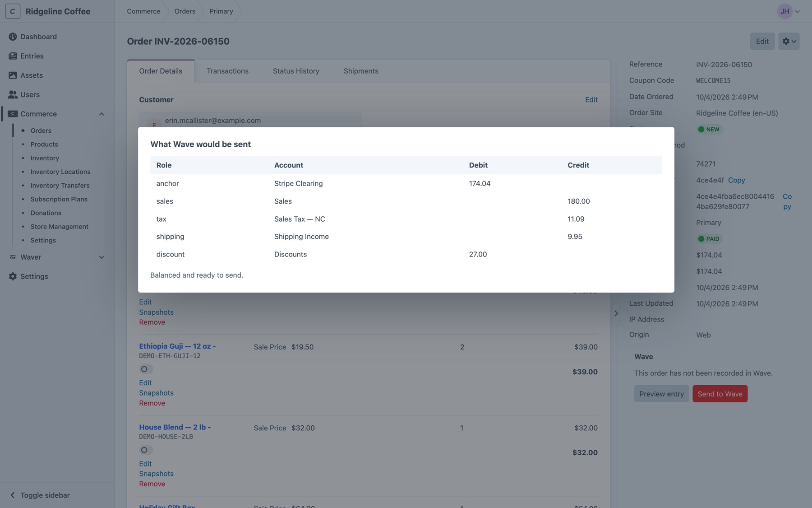
Task: Click the Entries sidebar icon
Action: click(13, 56)
